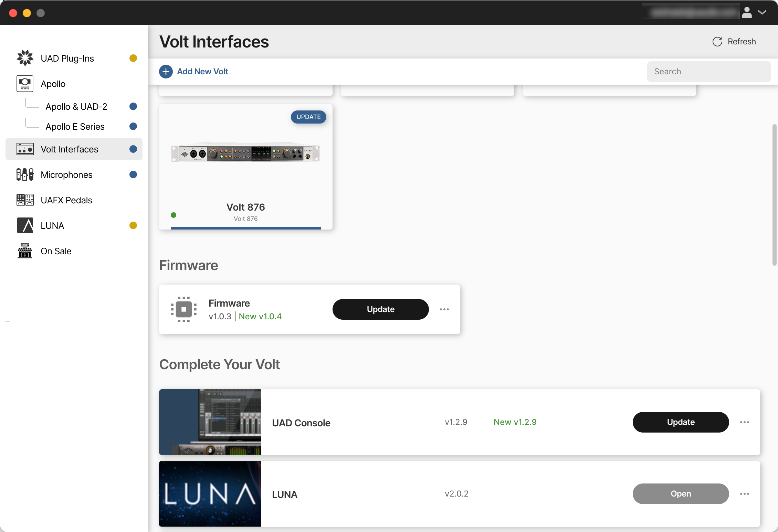Viewport: 778px width, 532px height.
Task: Click the yellow update dot beside LUNA
Action: 133,225
